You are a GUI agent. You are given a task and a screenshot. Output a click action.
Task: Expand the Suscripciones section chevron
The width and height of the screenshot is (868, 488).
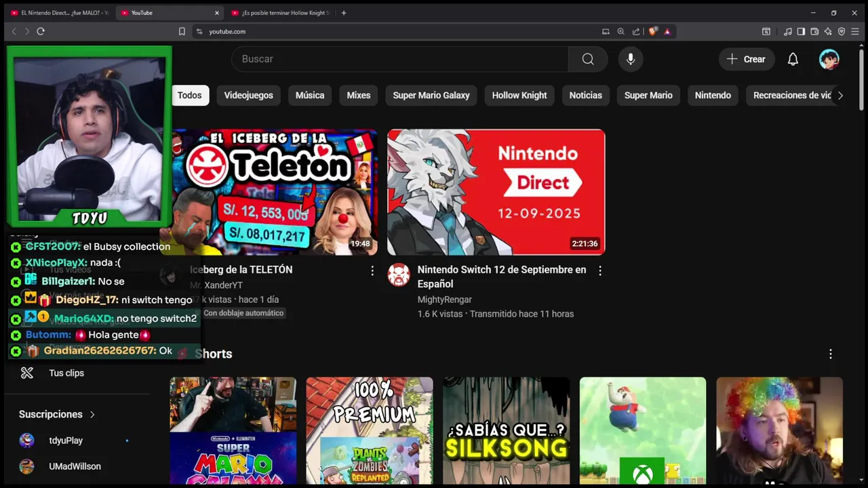[92, 414]
